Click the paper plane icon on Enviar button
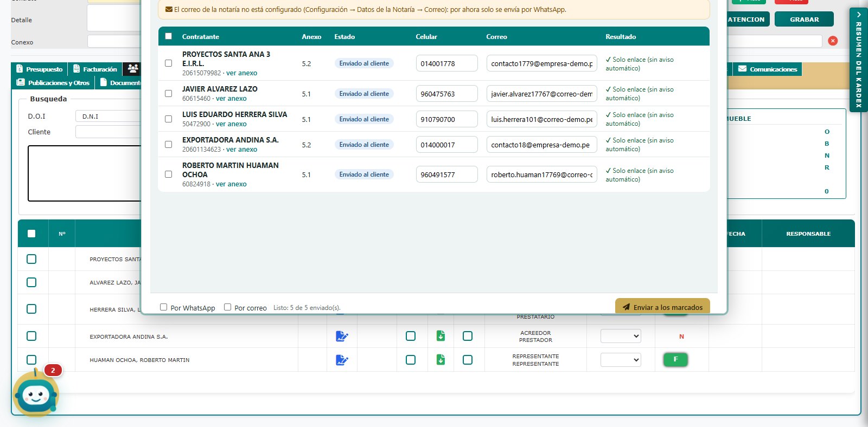Screen dimensions: 868x427 626,307
